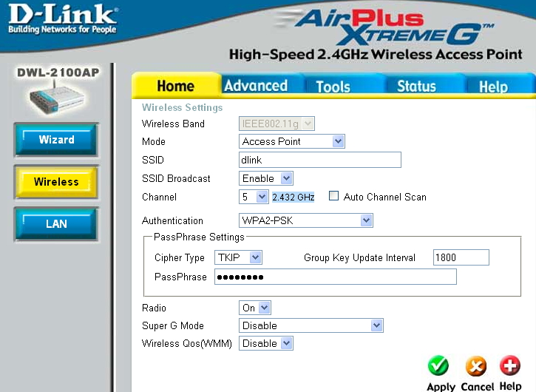Click the orange Cancel X icon
Viewport: 536px width, 392px height.
pyautogui.click(x=477, y=366)
